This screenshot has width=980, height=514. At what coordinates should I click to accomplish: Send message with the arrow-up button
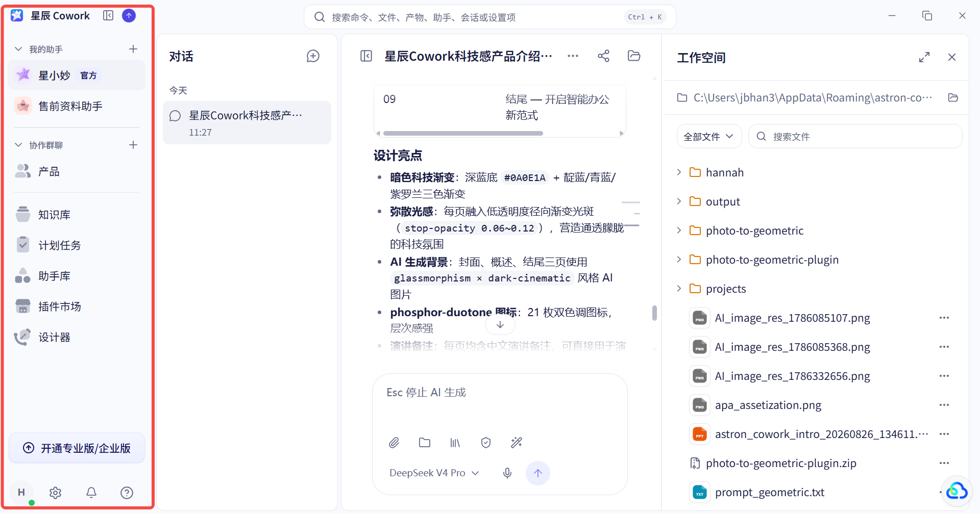tap(538, 473)
